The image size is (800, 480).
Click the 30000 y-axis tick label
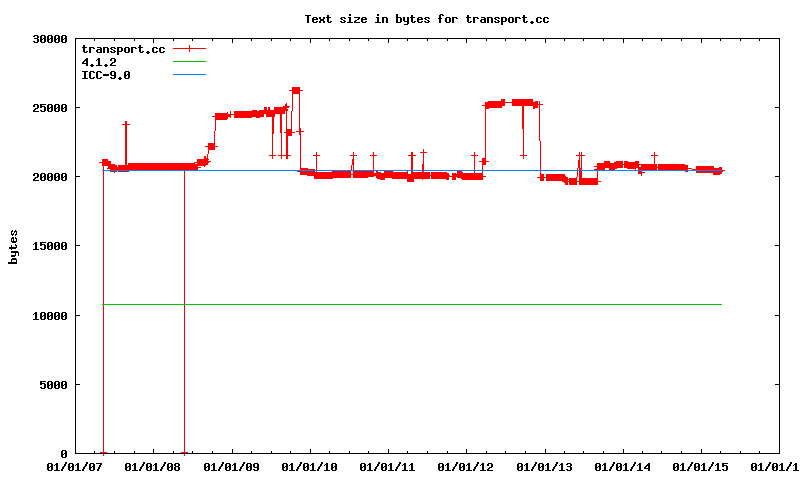click(x=50, y=39)
